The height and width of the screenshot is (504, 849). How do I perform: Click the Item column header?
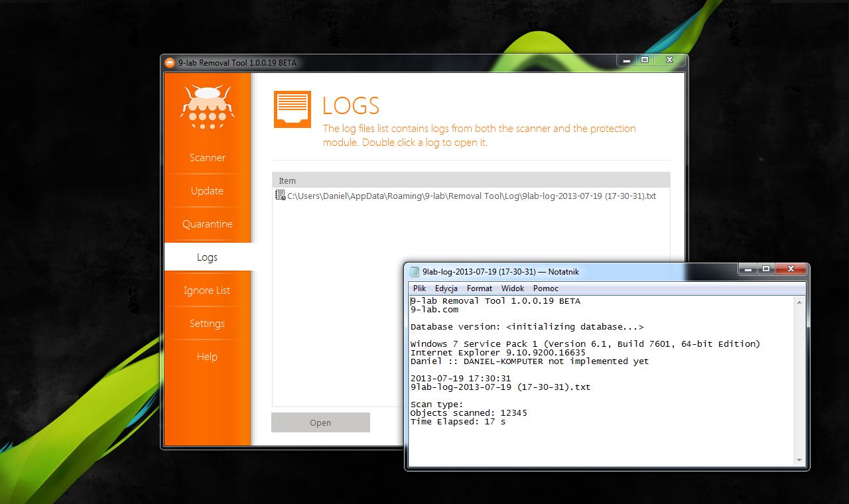(x=471, y=180)
